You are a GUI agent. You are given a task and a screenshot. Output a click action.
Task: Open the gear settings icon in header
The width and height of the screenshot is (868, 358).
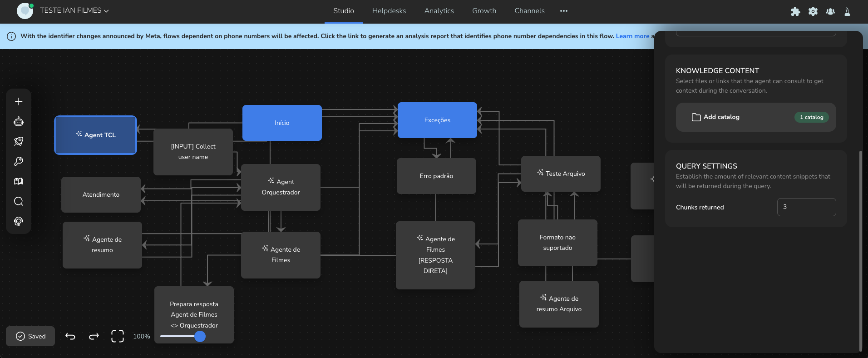(x=813, y=11)
